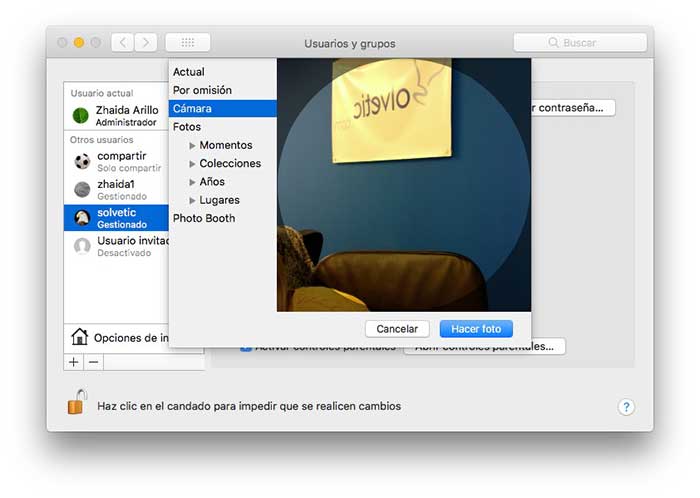Remove user with the minus button
700x498 pixels.
(x=93, y=362)
